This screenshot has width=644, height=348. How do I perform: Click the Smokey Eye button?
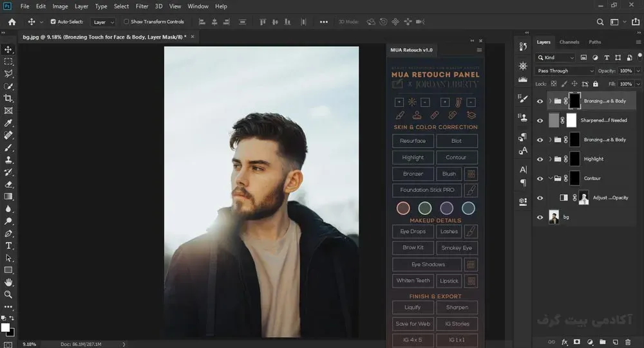pos(457,248)
